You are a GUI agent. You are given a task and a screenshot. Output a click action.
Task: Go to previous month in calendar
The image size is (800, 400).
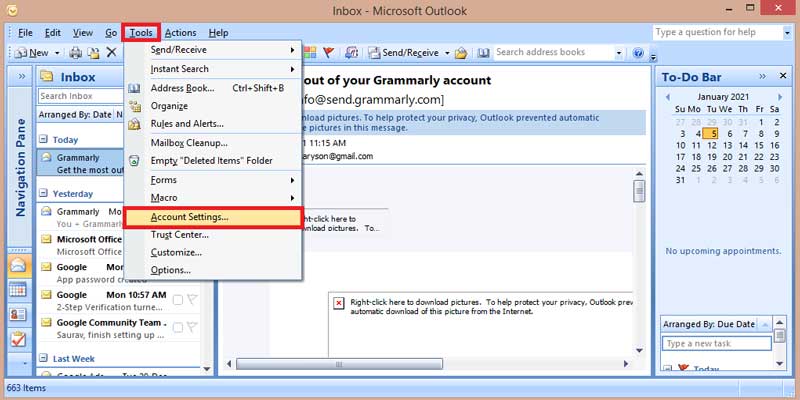click(667, 97)
